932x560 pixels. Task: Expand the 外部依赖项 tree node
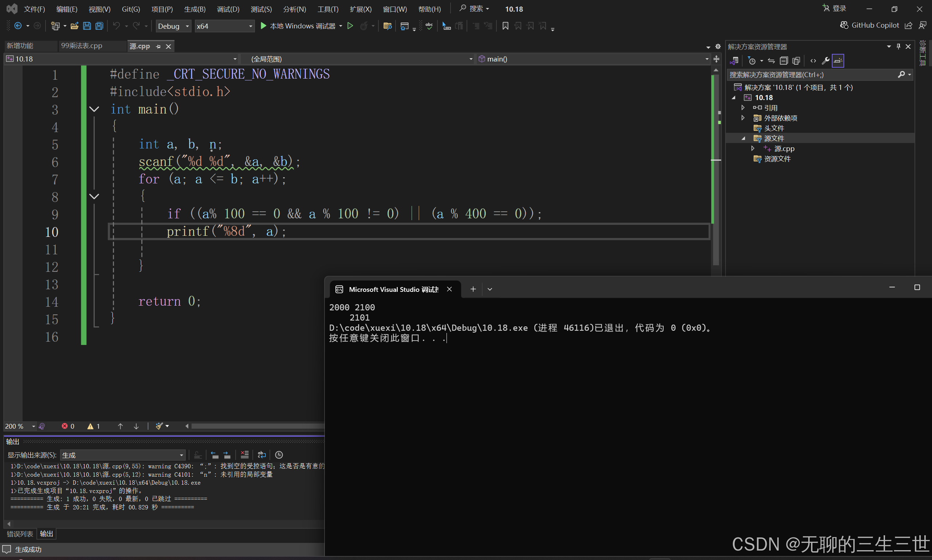tap(743, 118)
